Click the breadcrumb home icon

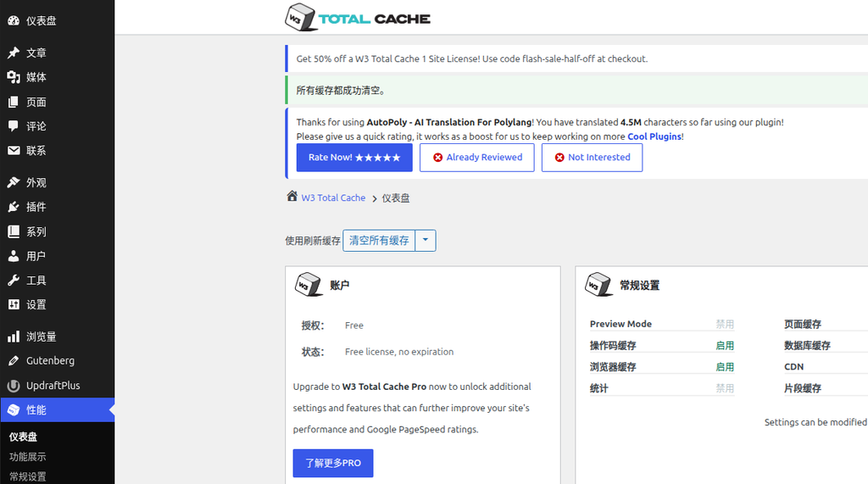tap(292, 196)
